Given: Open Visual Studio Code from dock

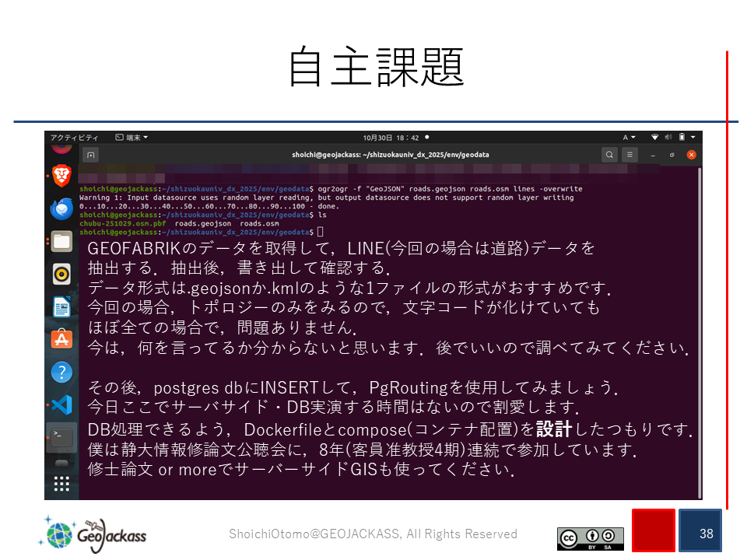Looking at the screenshot, I should click(61, 404).
